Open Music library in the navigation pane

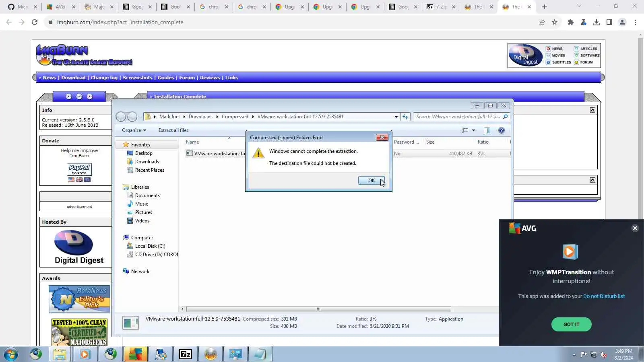click(x=142, y=204)
